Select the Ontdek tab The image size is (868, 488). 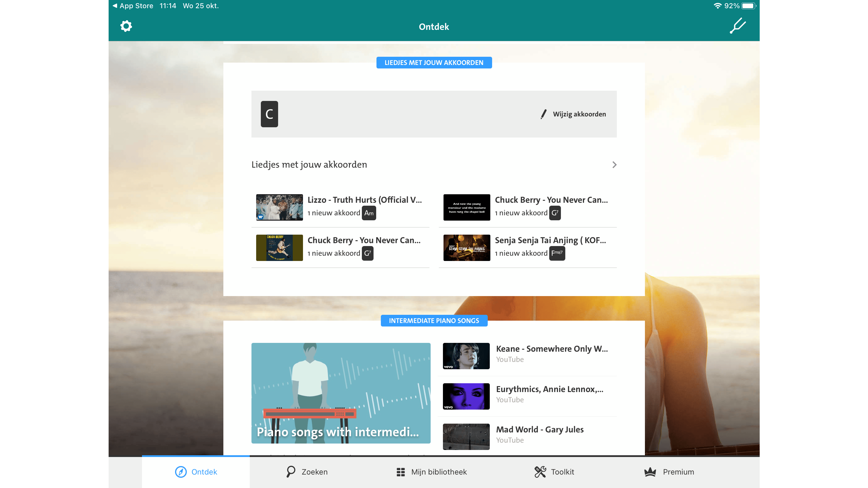tap(196, 472)
